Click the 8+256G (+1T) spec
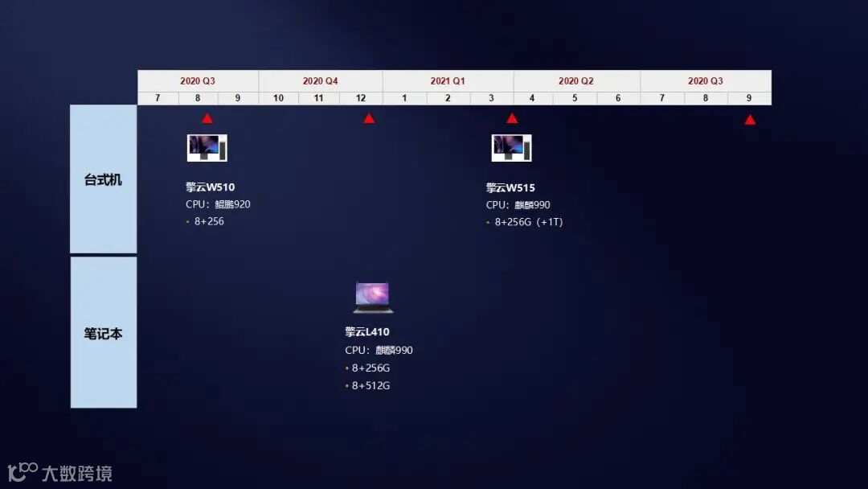This screenshot has width=868, height=489. 529,222
